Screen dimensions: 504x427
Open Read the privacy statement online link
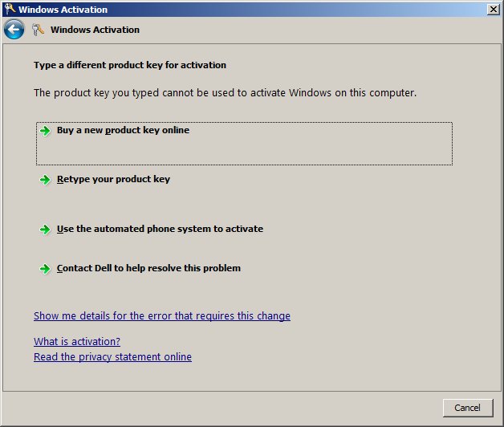(x=112, y=357)
